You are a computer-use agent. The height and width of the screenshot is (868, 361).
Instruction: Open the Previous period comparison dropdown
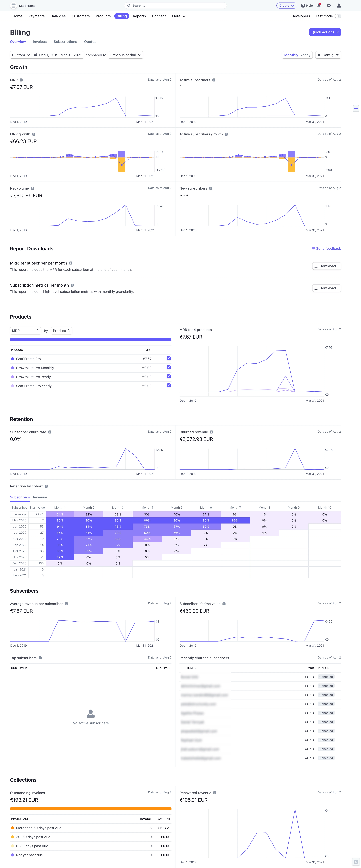[x=126, y=55]
